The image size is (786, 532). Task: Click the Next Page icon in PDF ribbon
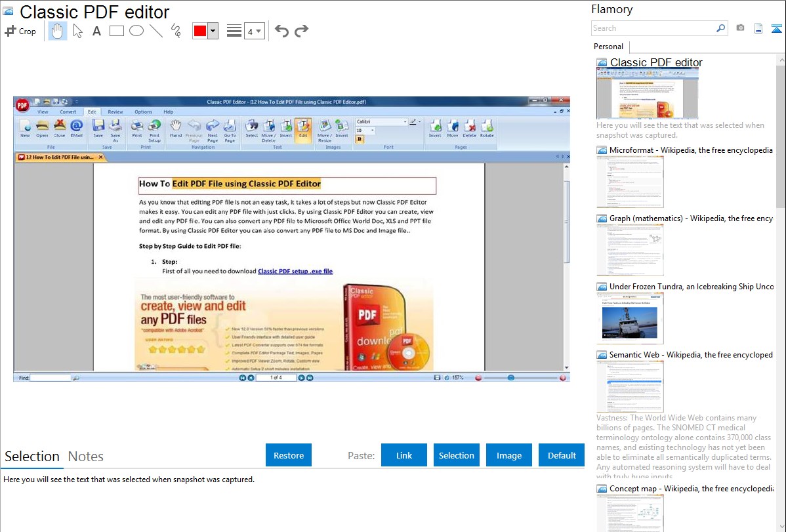(x=213, y=131)
